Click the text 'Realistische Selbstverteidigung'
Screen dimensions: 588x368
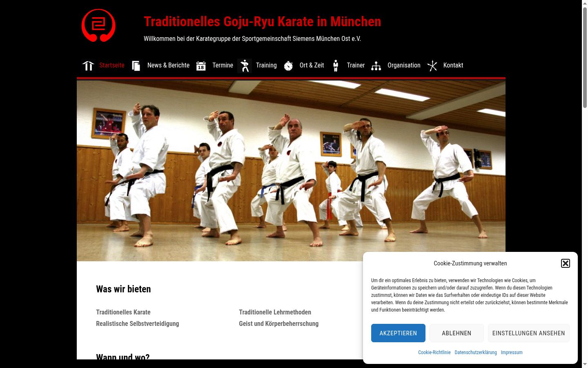coord(138,324)
